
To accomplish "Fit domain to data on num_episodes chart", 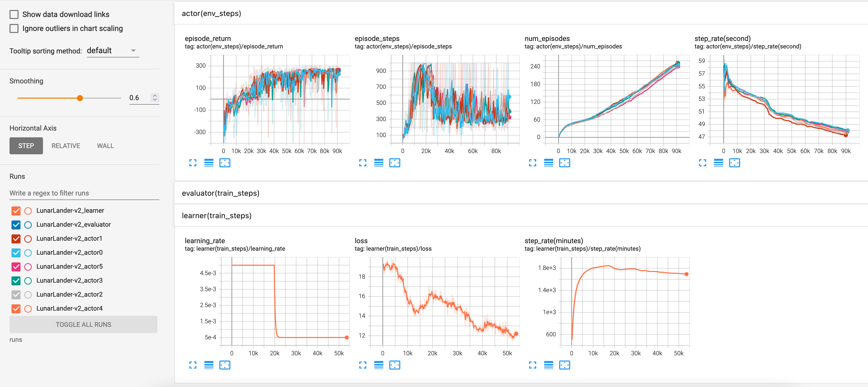I will (x=565, y=163).
